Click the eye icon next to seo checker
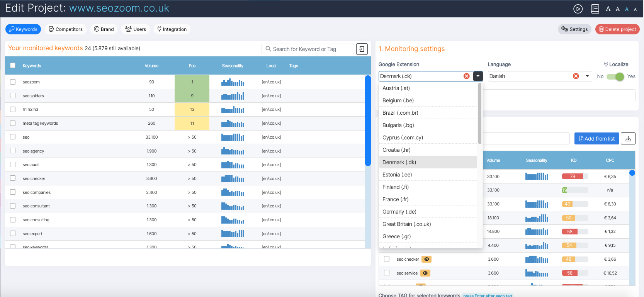The width and height of the screenshot is (644, 297). (x=427, y=259)
